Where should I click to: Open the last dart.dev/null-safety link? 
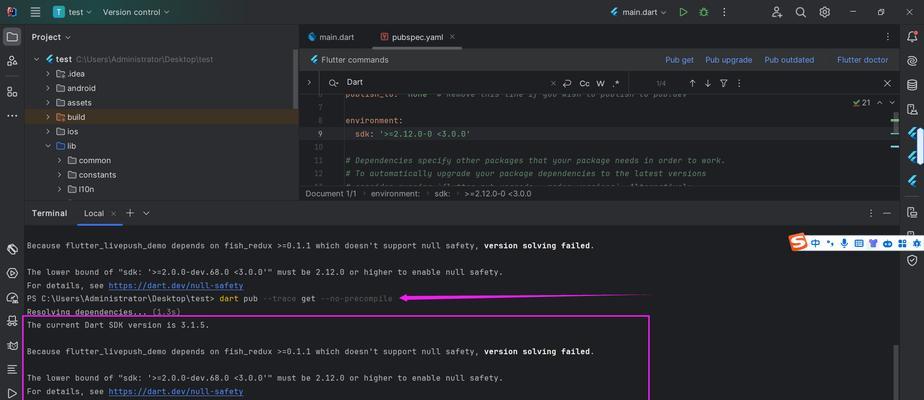(176, 392)
